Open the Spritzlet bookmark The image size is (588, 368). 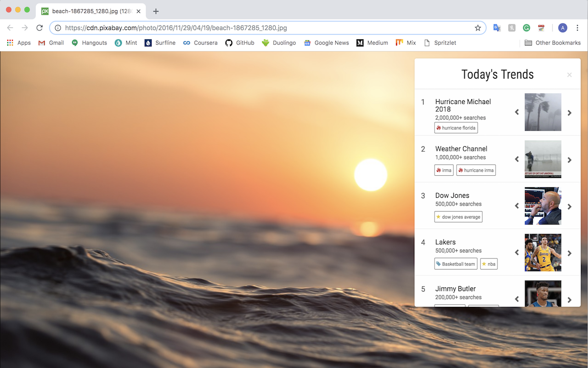(440, 43)
